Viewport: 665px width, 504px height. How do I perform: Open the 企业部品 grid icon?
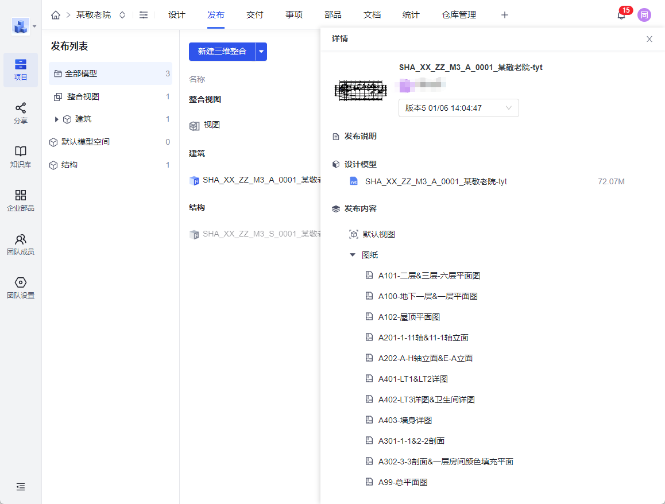pyautogui.click(x=20, y=199)
